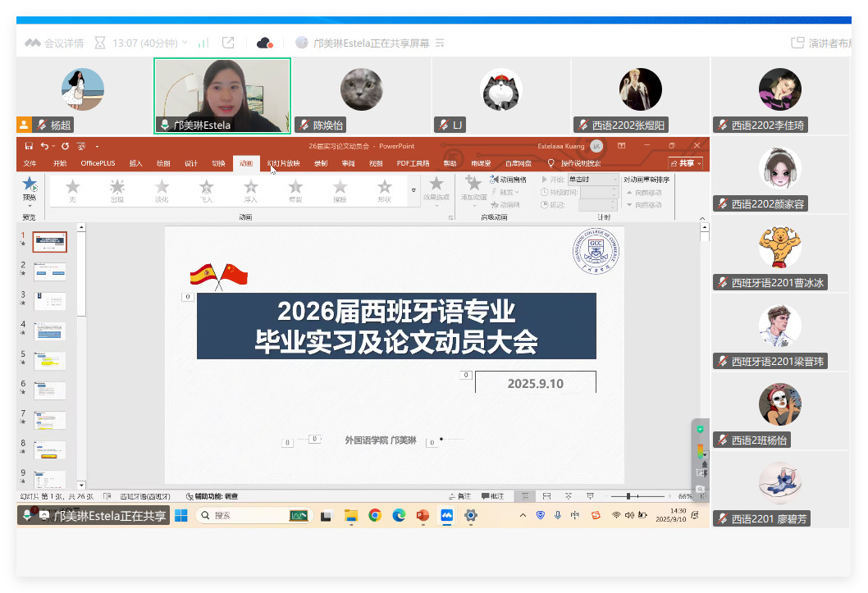Open the PowerPoint icon in the taskbar
868x593 pixels.
pos(423,515)
